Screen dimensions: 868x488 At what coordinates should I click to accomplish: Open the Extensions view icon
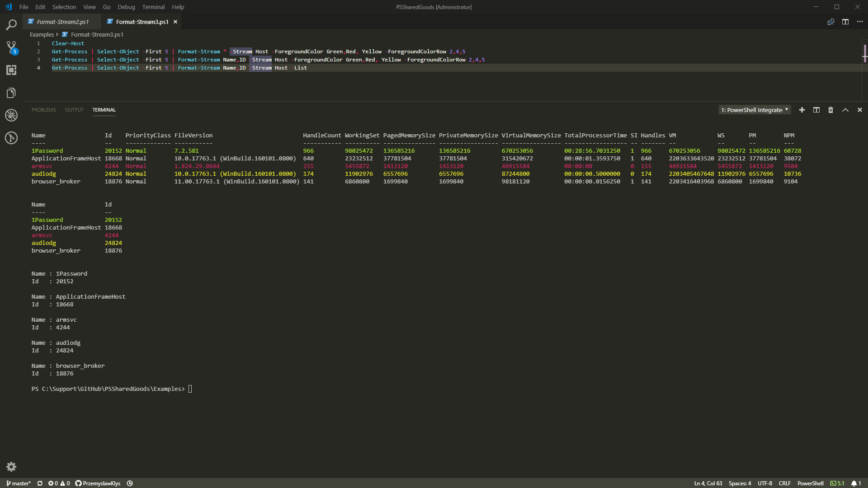click(x=11, y=70)
